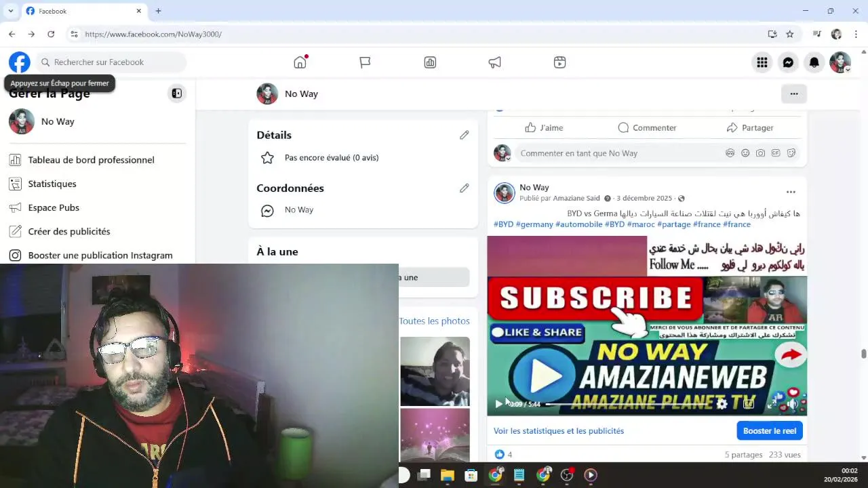Screen dimensions: 868x488
Task: Open File Explorer from the taskbar
Action: 447,475
